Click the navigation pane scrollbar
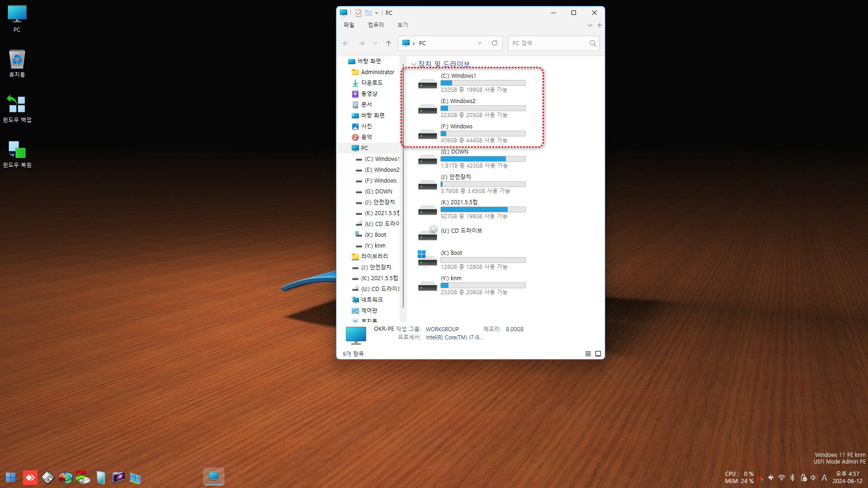Image resolution: width=868 pixels, height=488 pixels. pos(403,185)
